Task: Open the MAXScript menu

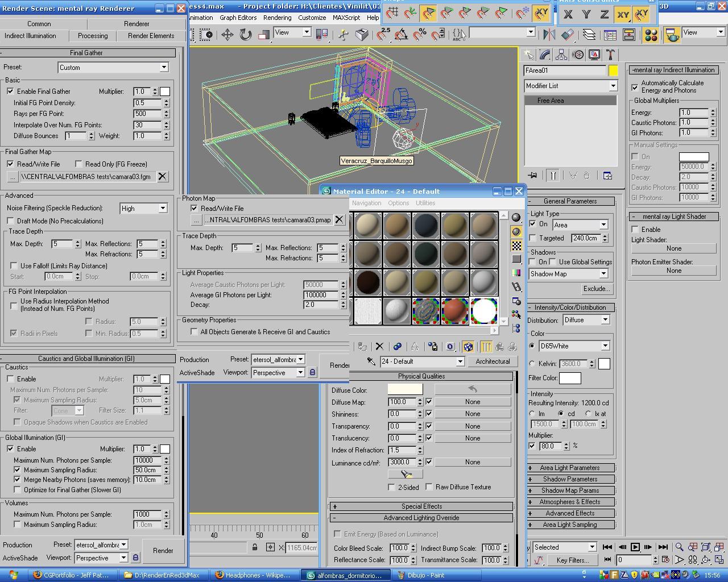Action: click(346, 18)
